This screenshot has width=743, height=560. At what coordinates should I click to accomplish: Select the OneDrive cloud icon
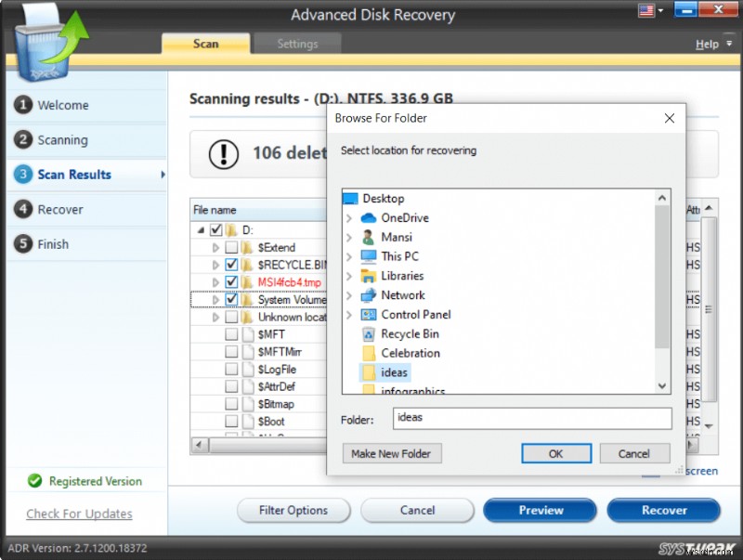(x=368, y=218)
